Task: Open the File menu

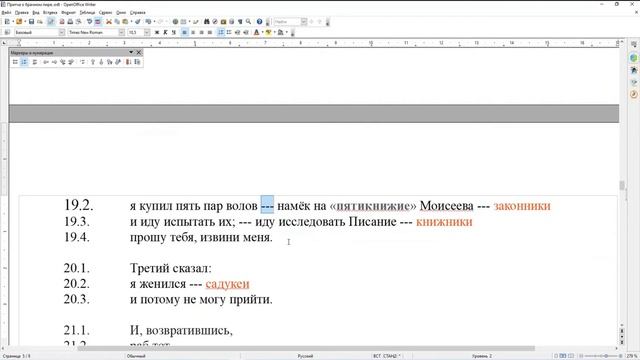Action: [6, 13]
